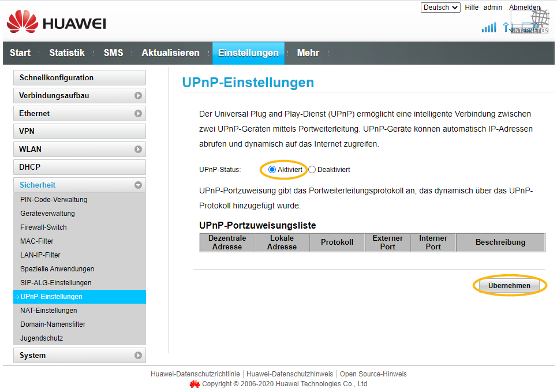Screen dimensions: 557x392
Task: Click the Externer Port column header
Action: pyautogui.click(x=387, y=242)
